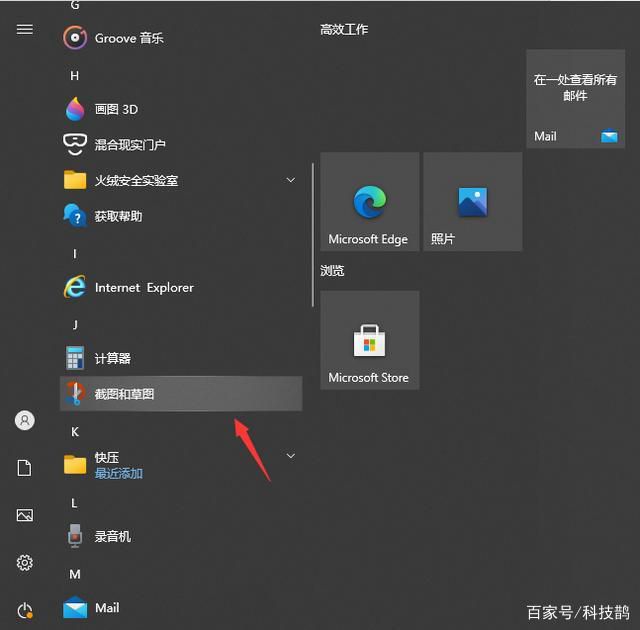640x630 pixels.
Task: Open 录音机 recorder icon
Action: pyautogui.click(x=75, y=536)
